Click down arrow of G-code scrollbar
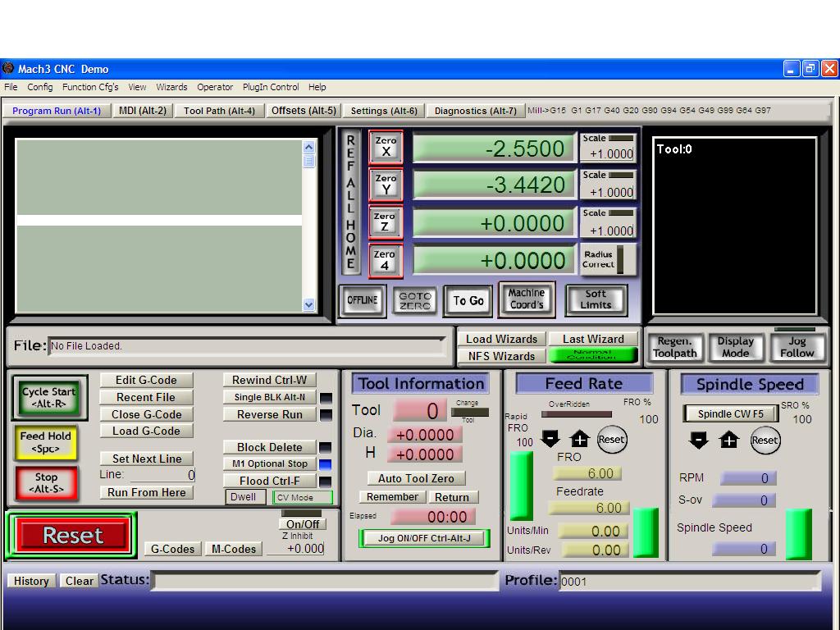840x630 pixels. pyautogui.click(x=308, y=305)
